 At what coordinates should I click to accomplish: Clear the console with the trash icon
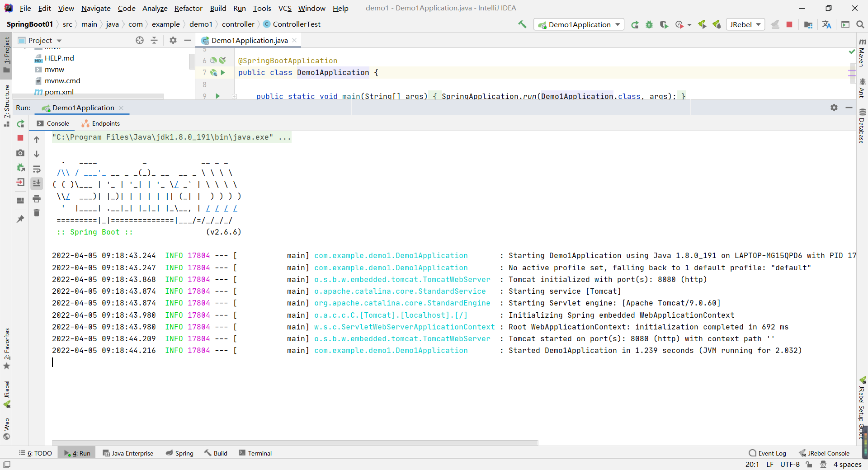37,212
